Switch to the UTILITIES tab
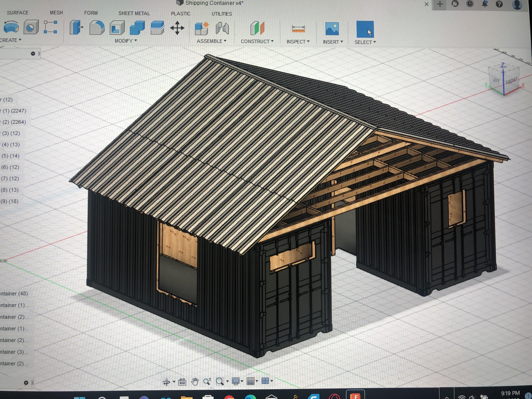 [222, 14]
